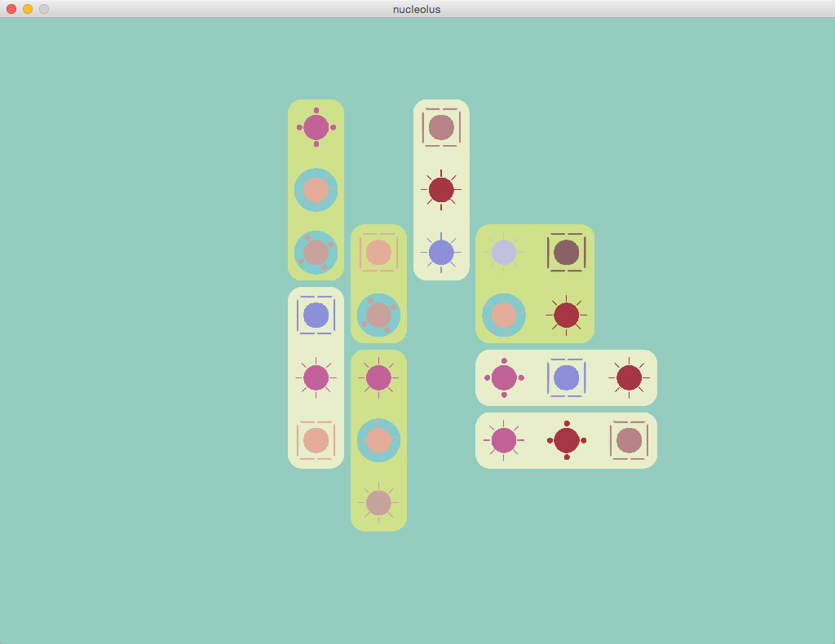Select the blue bracketed circle above magenta rayed circle
The height and width of the screenshot is (644, 835).
pyautogui.click(x=316, y=315)
